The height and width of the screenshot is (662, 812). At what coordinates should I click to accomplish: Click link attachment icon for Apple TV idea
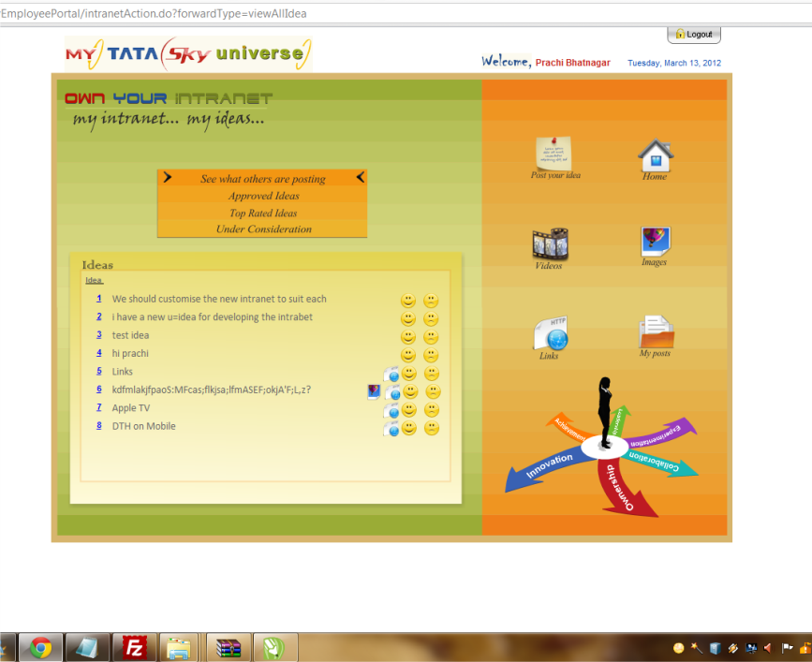point(391,410)
